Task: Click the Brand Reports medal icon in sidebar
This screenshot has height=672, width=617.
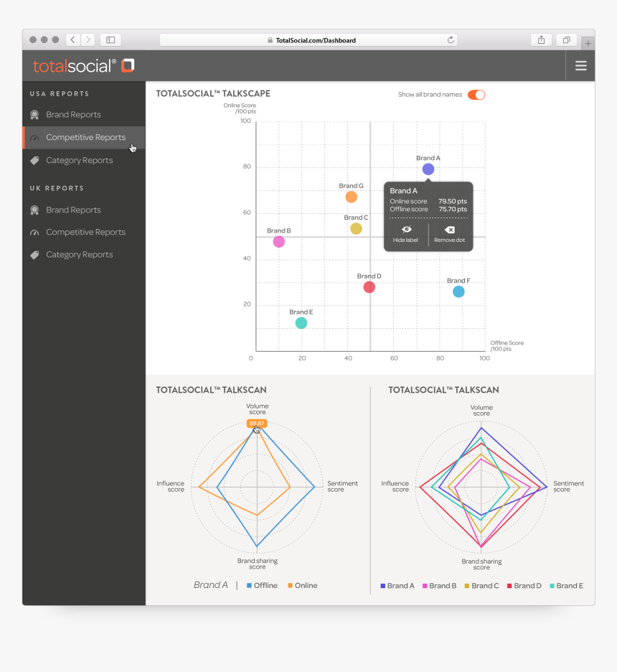Action: 34,115
